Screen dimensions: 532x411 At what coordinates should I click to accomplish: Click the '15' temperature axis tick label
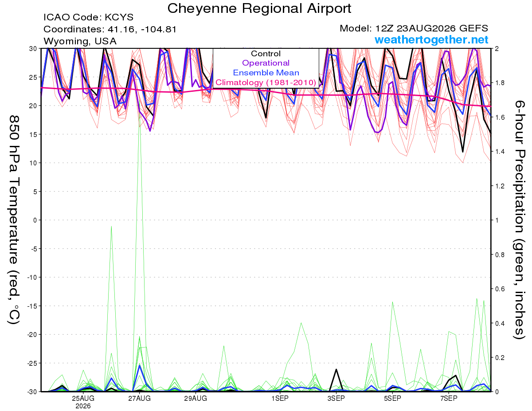click(34, 134)
